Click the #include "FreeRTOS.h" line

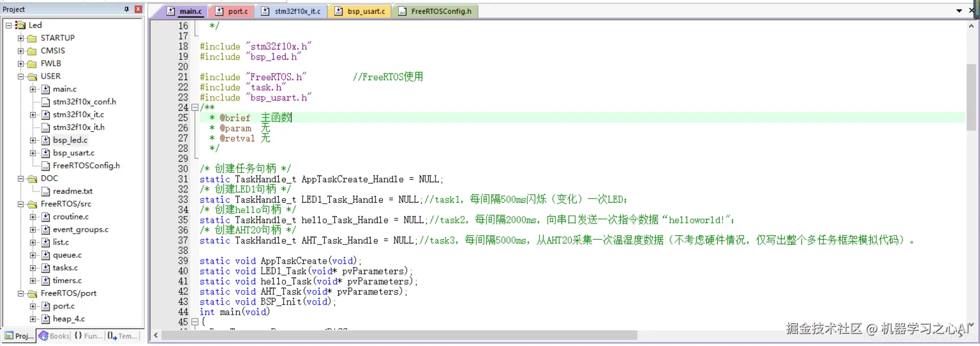point(253,77)
